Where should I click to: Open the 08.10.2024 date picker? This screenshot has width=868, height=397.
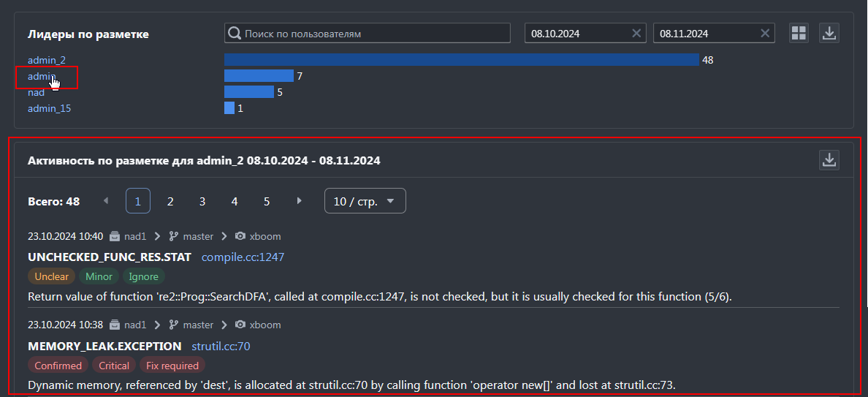coord(578,33)
